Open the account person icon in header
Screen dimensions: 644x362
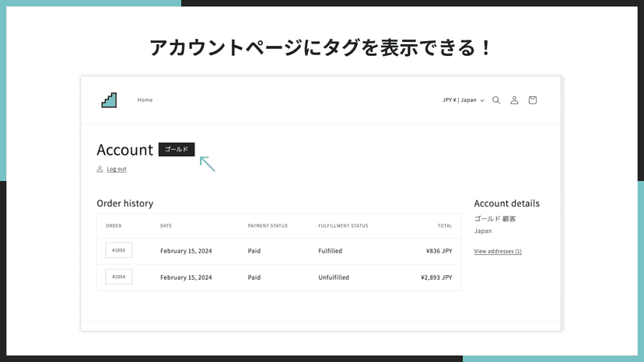point(514,100)
